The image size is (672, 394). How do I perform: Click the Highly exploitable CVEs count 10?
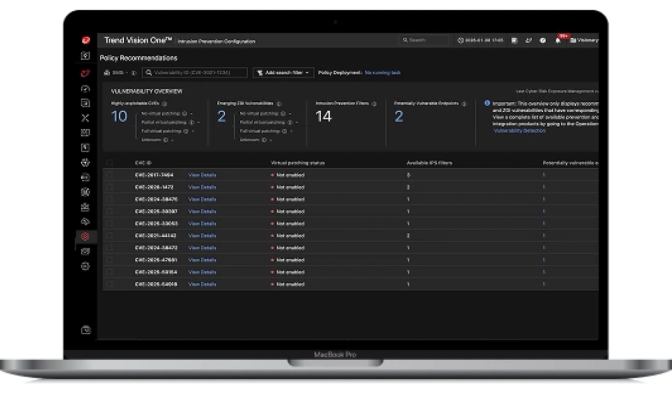click(119, 117)
